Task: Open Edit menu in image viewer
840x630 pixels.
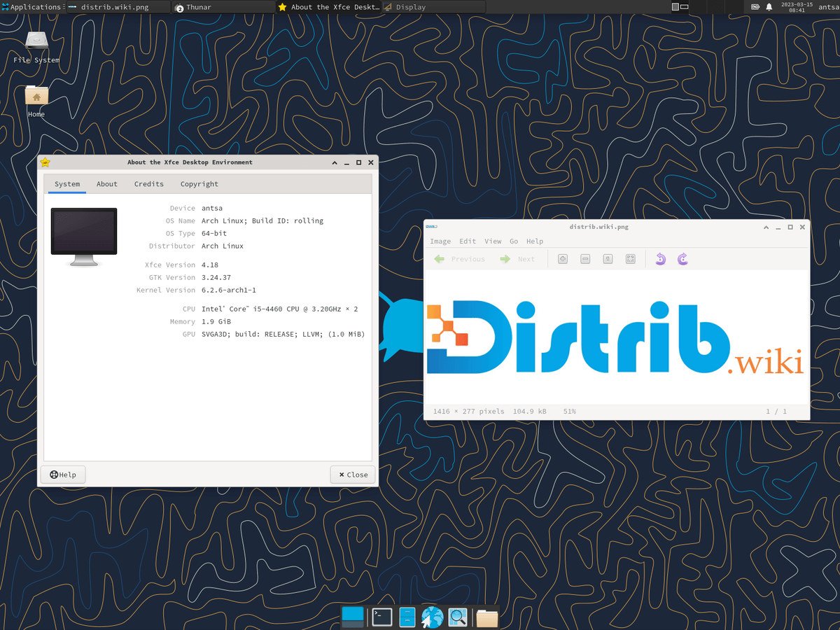Action: (x=468, y=241)
